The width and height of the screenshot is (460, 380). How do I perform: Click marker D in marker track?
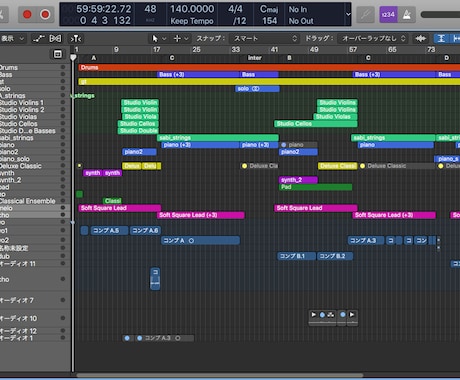click(x=447, y=58)
